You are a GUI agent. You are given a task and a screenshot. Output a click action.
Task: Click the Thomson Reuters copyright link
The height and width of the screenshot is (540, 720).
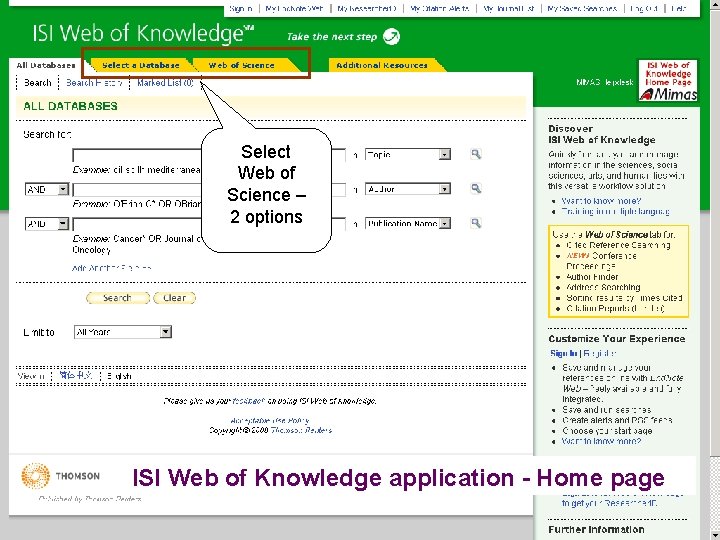[x=301, y=430]
